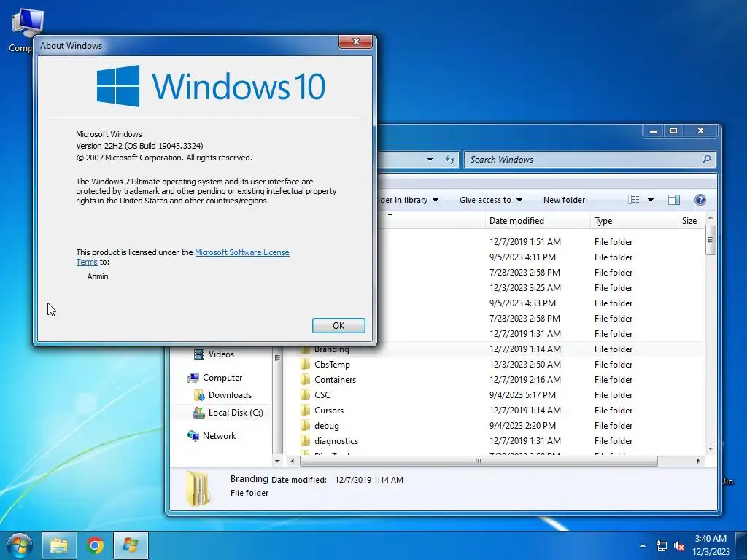Click New folder in the Explorer toolbar
Screen dimensions: 747x560
point(564,200)
